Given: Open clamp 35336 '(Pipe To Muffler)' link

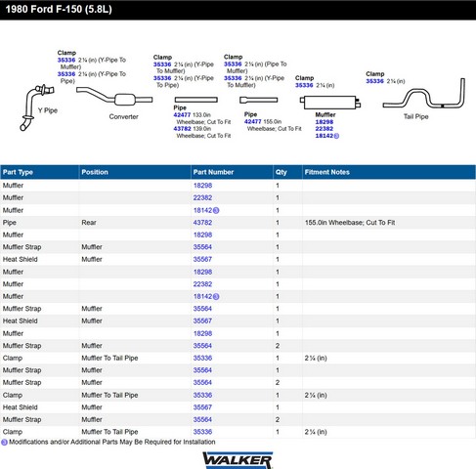Looking at the screenshot, I should (233, 64).
